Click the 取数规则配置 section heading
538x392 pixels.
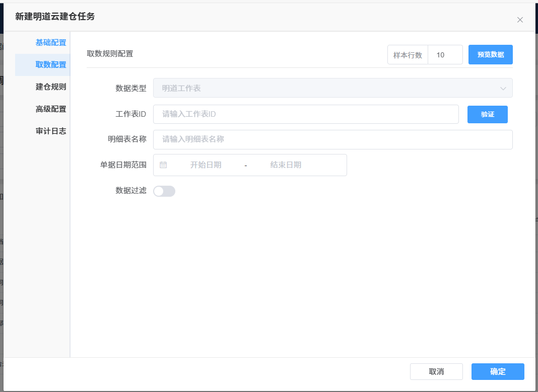(110, 53)
